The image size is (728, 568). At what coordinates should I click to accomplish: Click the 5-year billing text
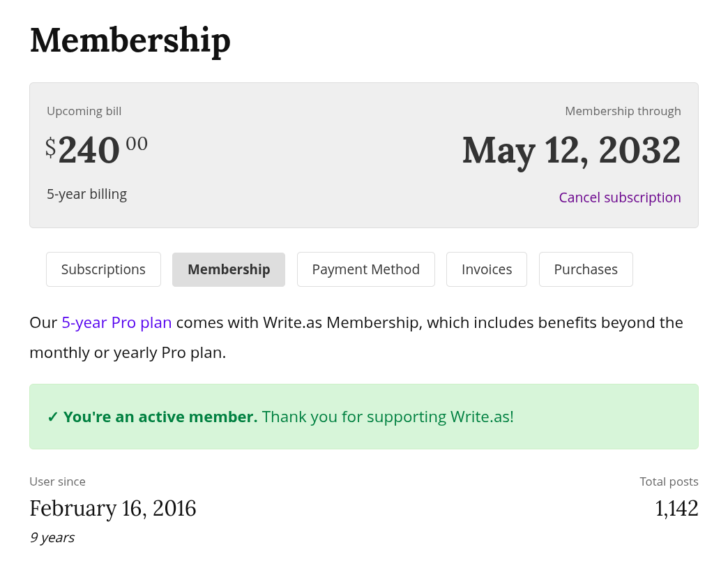click(86, 194)
